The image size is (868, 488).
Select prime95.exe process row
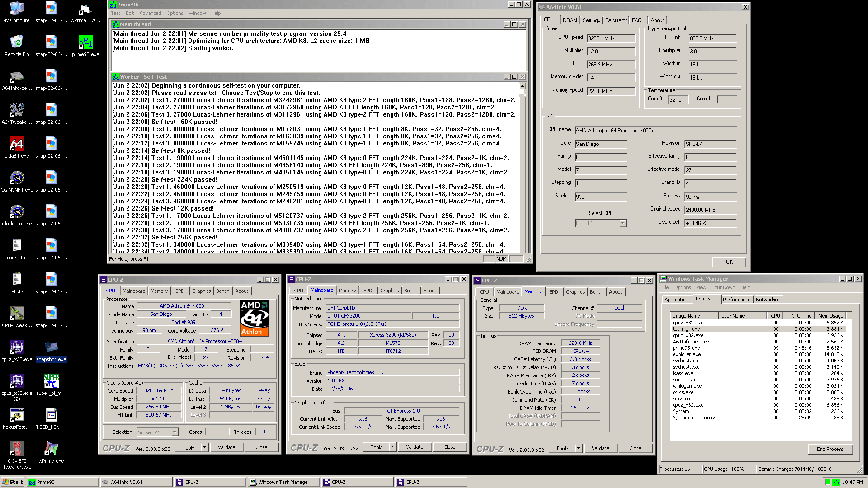[757, 348]
